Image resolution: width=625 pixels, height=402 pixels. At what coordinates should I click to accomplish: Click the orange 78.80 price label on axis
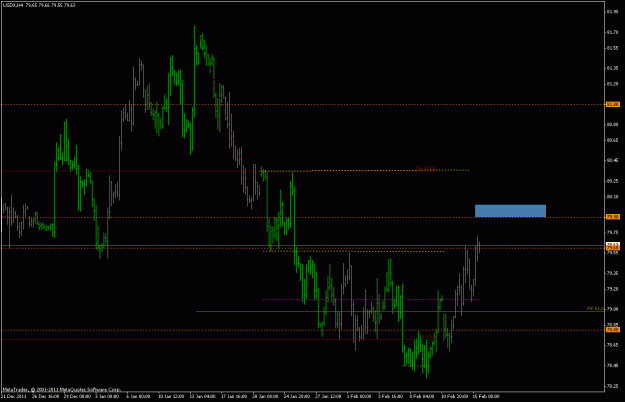tap(613, 330)
